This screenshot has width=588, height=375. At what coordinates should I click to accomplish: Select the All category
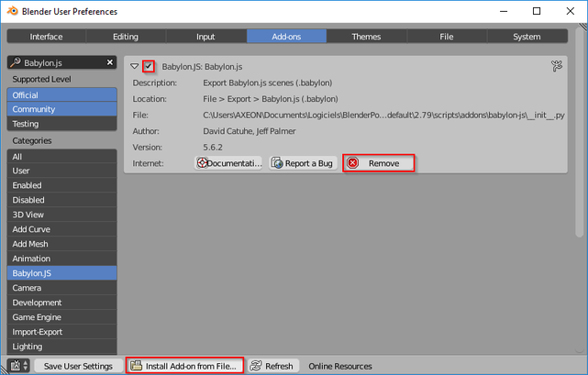point(61,157)
